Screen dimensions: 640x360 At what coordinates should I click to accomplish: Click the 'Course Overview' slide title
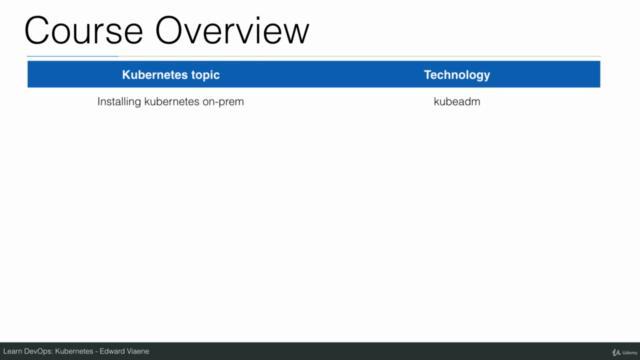[x=167, y=31]
